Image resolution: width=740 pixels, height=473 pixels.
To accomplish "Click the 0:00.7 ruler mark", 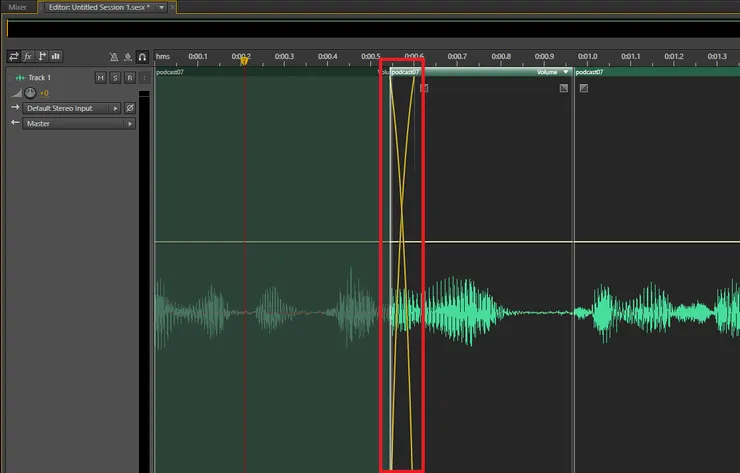I will pyautogui.click(x=457, y=56).
